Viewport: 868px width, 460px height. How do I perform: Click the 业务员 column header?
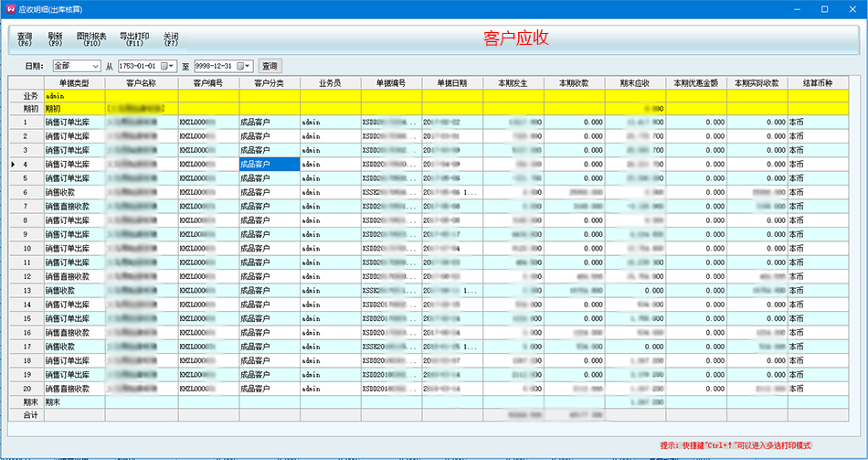click(x=331, y=82)
